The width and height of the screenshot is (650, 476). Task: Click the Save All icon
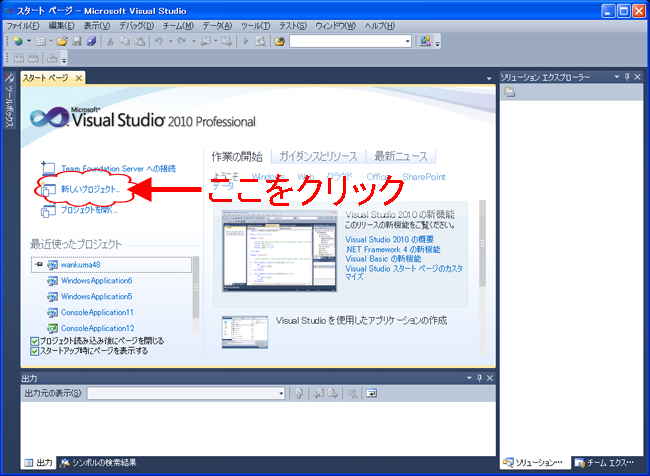coord(92,41)
